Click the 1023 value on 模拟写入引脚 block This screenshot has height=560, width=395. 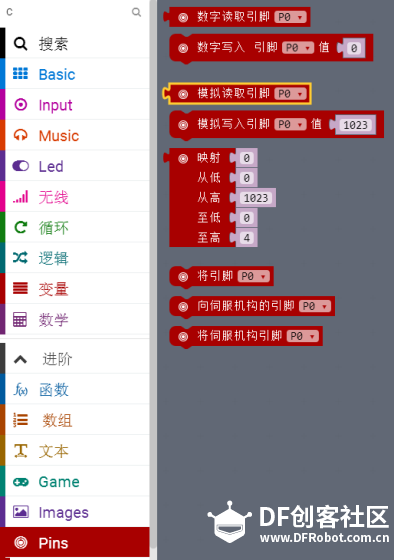click(x=355, y=125)
